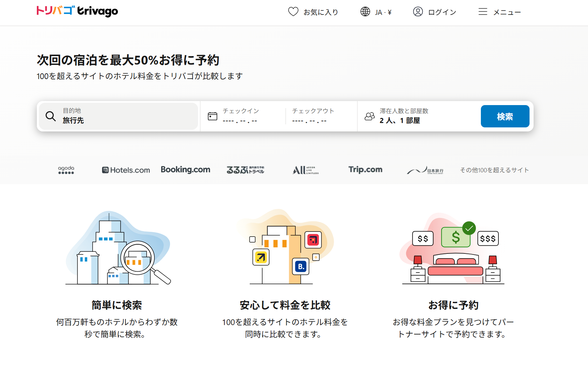Click the red app icon in illustration

[313, 240]
